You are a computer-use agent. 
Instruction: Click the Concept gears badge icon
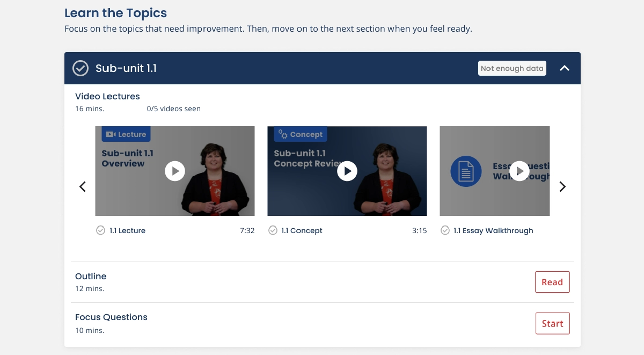(x=283, y=134)
